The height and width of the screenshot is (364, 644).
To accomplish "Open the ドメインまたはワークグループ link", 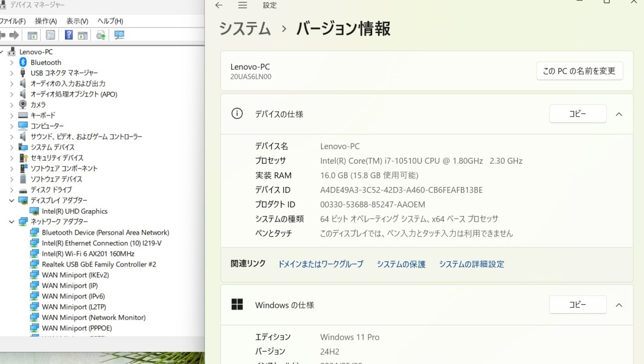I will (x=321, y=264).
